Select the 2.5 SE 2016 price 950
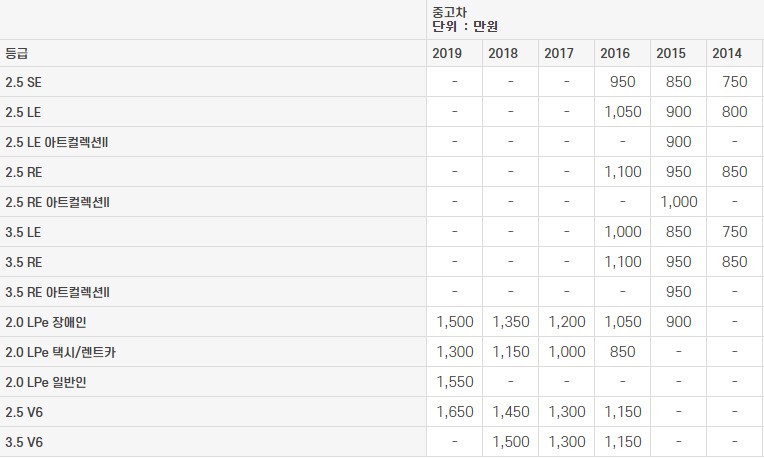764x458 pixels. 622,82
